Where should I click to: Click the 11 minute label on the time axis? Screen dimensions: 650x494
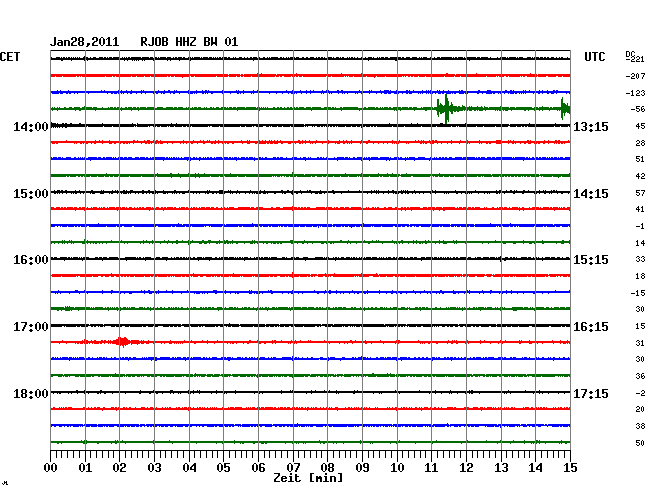(431, 468)
